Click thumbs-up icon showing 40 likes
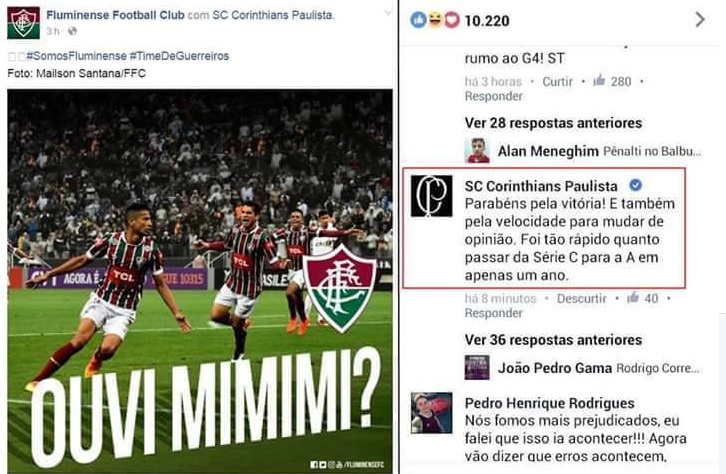This screenshot has height=474, width=726. pyautogui.click(x=633, y=298)
